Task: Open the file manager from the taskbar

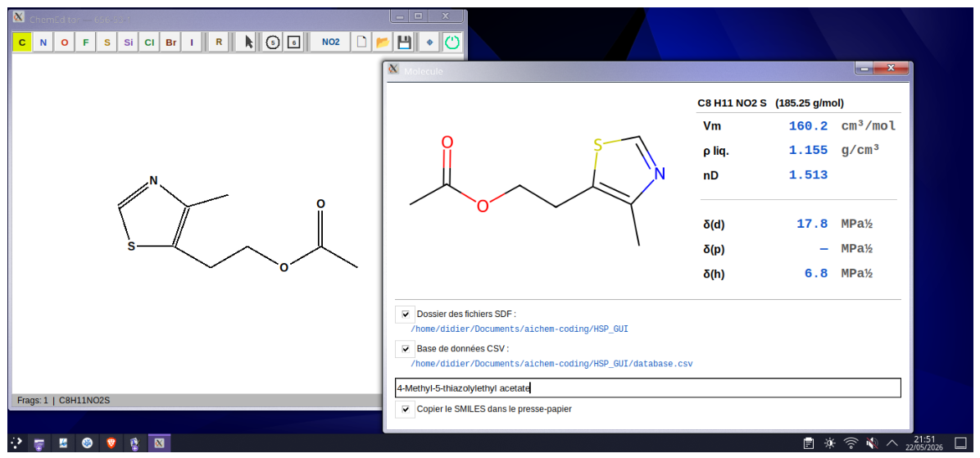Action: coord(39,443)
